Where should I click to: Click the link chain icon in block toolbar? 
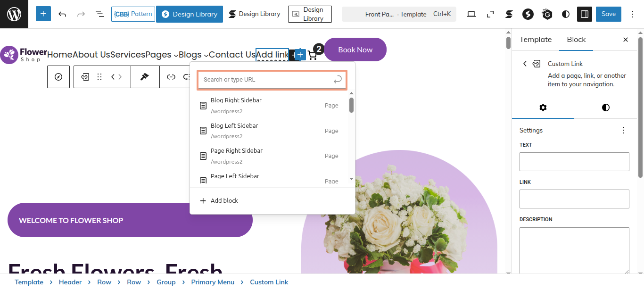coord(172,77)
